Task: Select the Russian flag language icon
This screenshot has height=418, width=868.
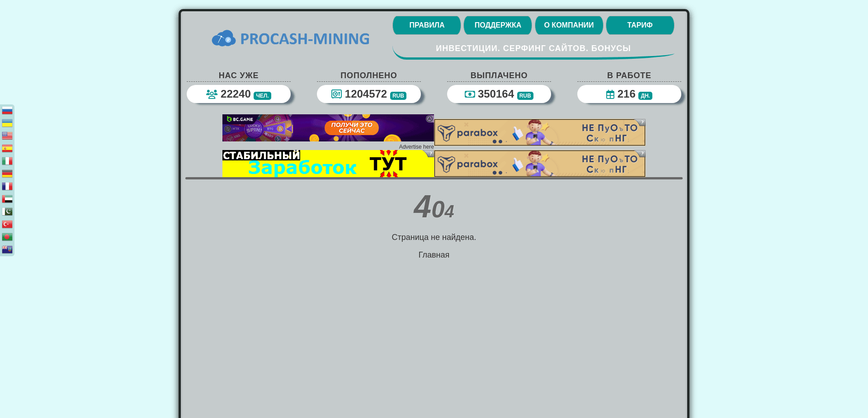Action: click(x=7, y=111)
